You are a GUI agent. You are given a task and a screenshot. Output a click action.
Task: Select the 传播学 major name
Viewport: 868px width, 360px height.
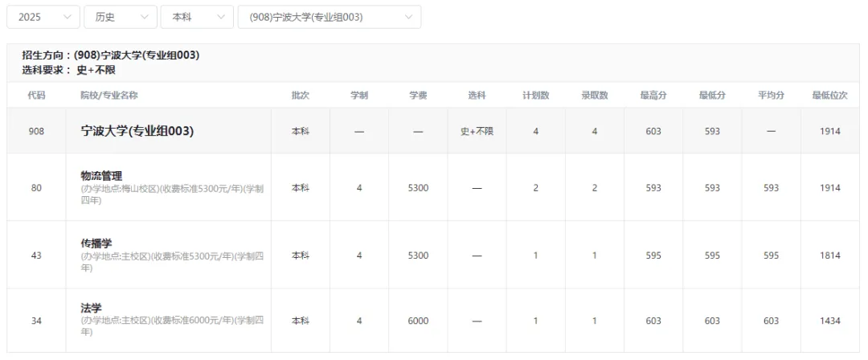click(x=96, y=243)
